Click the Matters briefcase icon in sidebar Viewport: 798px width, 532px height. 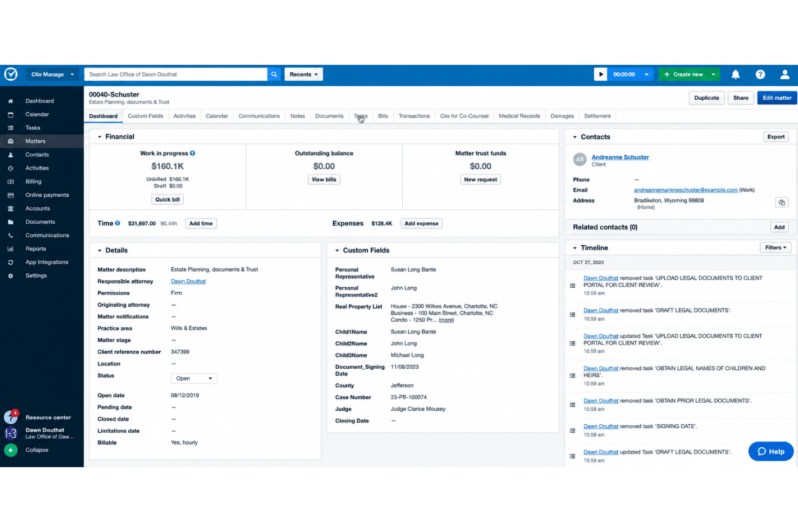click(x=10, y=141)
